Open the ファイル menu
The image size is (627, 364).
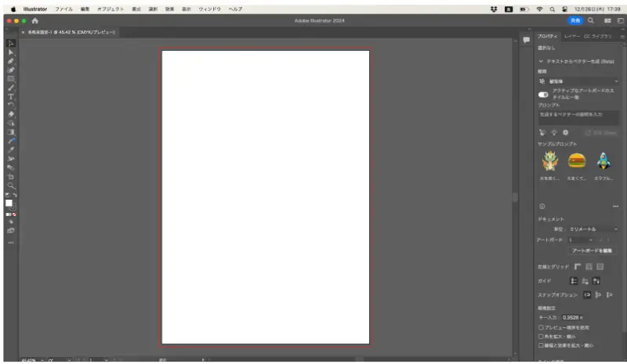63,9
